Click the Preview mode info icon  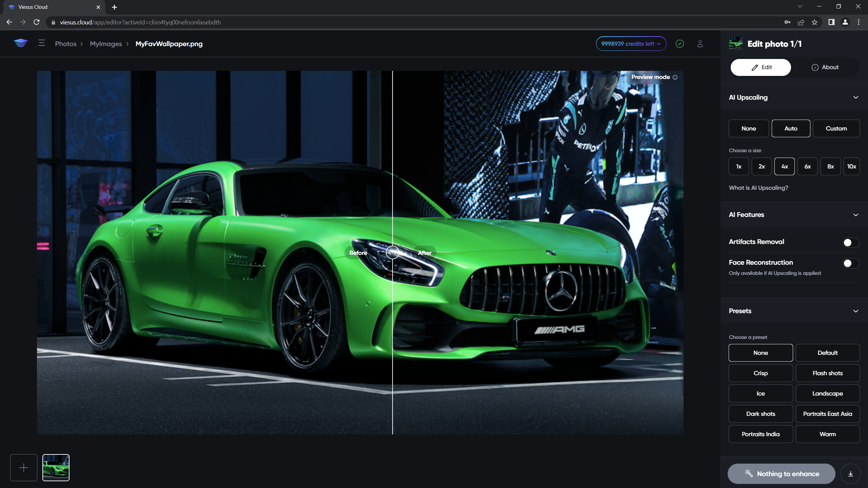point(675,77)
